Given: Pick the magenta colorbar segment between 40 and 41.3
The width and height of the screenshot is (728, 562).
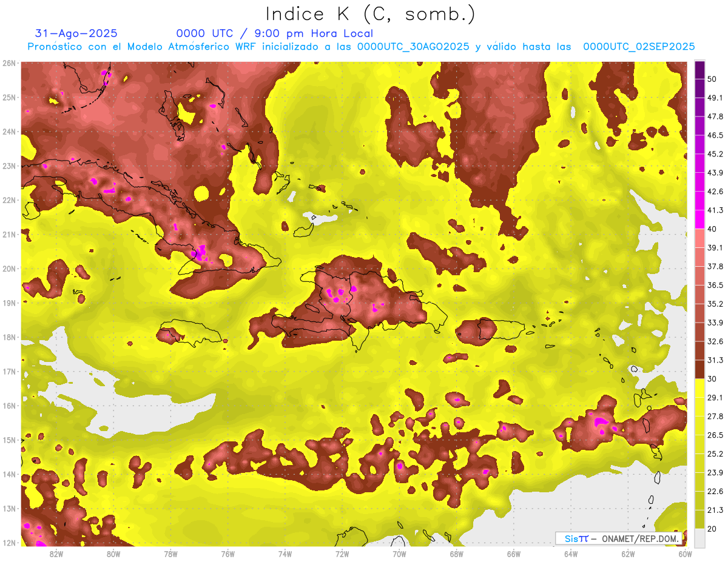Looking at the screenshot, I should [x=700, y=219].
